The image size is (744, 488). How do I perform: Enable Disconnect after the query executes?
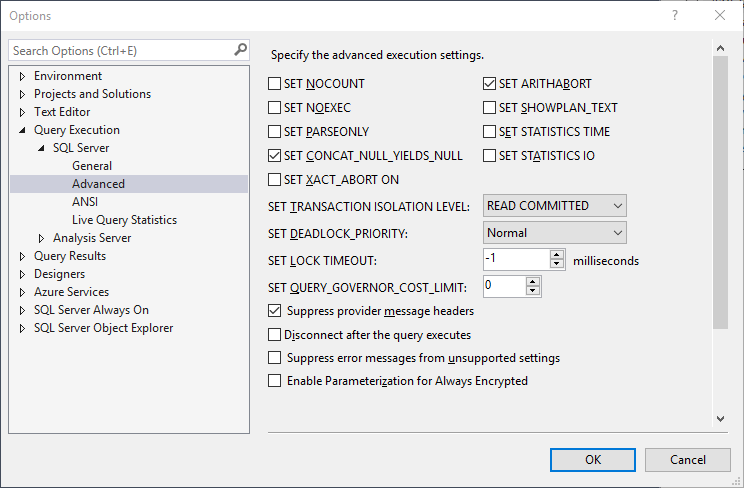pyautogui.click(x=276, y=335)
